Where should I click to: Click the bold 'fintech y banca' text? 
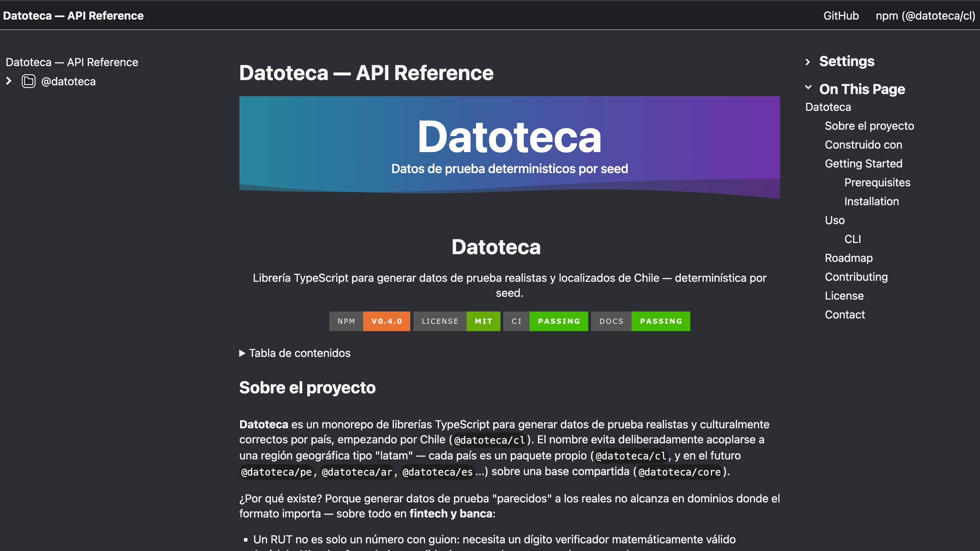coord(451,514)
